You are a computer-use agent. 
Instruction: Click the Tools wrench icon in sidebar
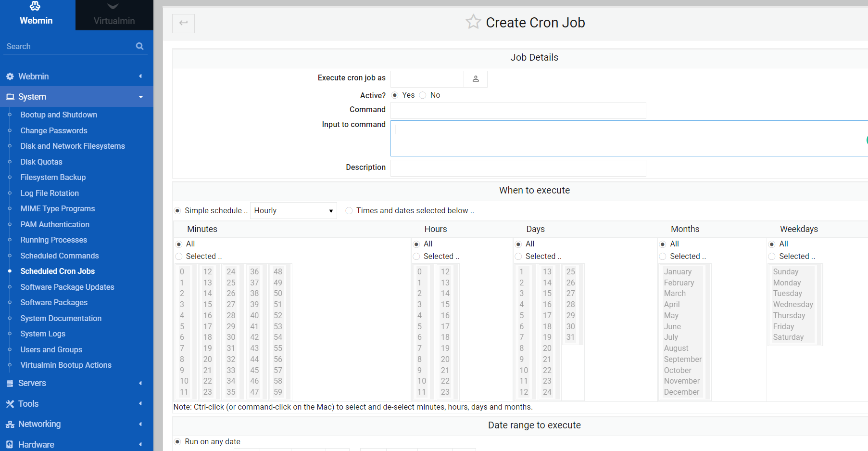(x=10, y=404)
